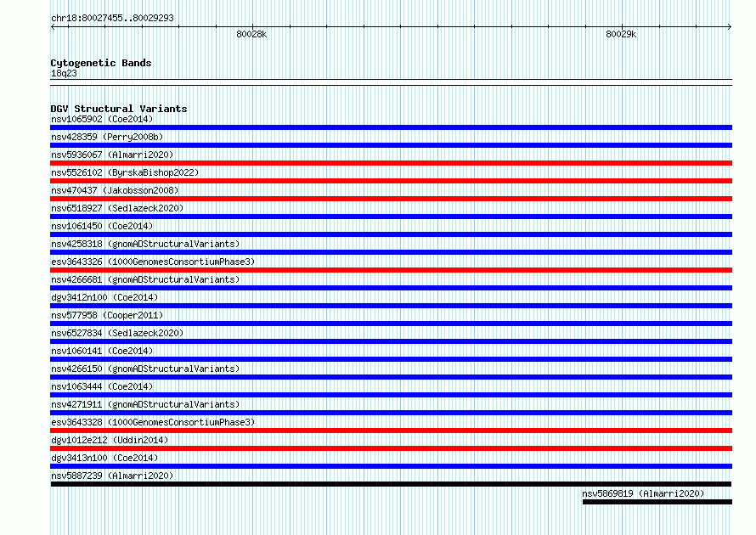This screenshot has width=756, height=535.
Task: Select the red bar under esv3643326
Action: point(391,270)
